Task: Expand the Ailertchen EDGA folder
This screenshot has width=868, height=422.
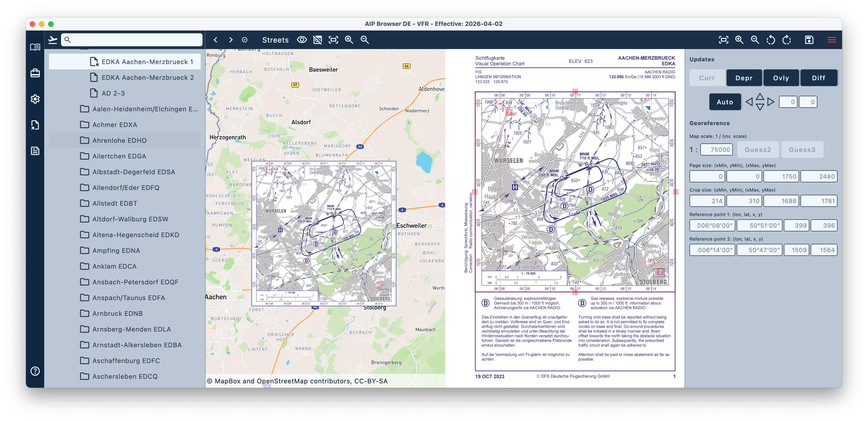Action: [x=125, y=156]
